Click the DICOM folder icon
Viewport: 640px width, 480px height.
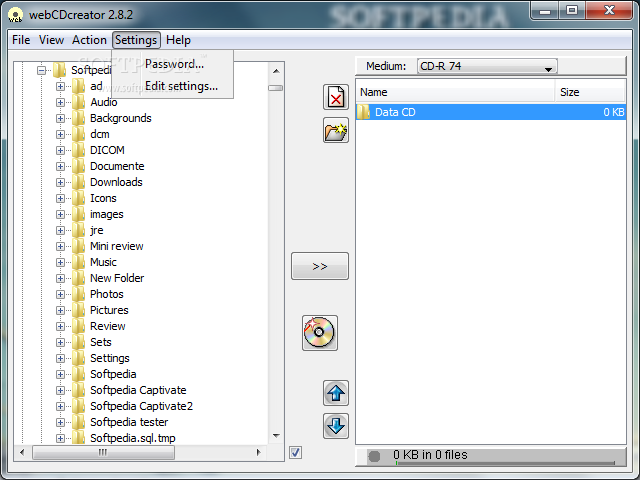pyautogui.click(x=78, y=150)
